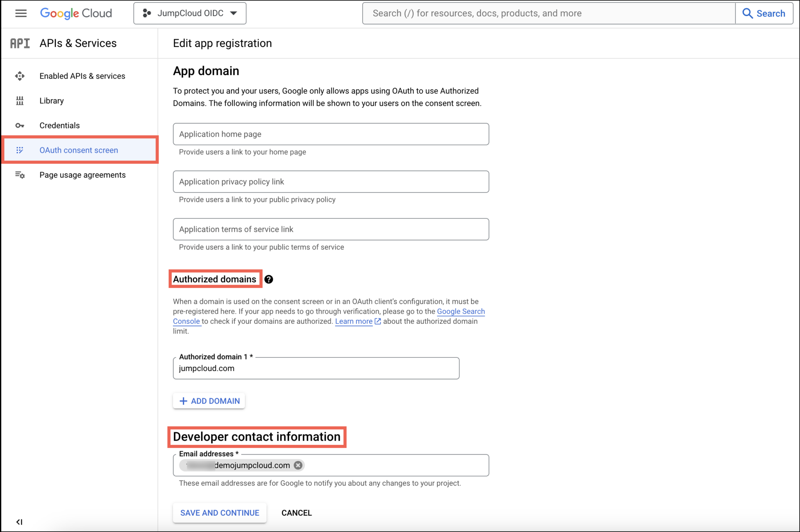Click the ADD DOMAIN button
Viewport: 800px width, 532px height.
[209, 401]
